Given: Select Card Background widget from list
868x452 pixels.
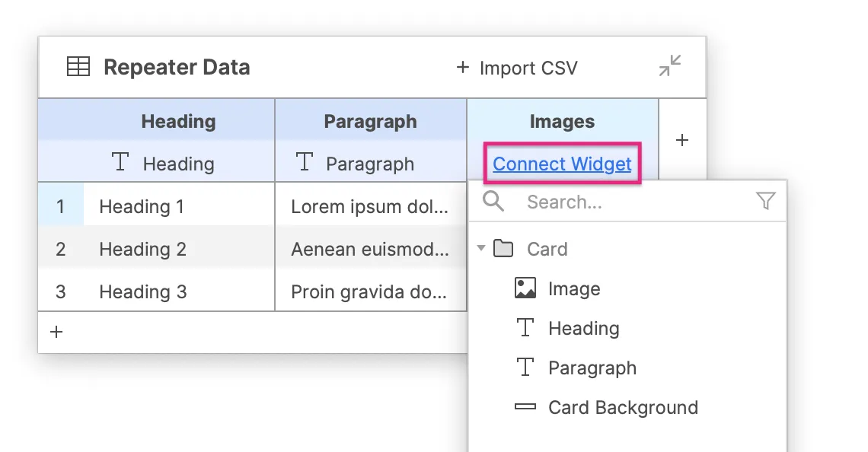Looking at the screenshot, I should [622, 408].
